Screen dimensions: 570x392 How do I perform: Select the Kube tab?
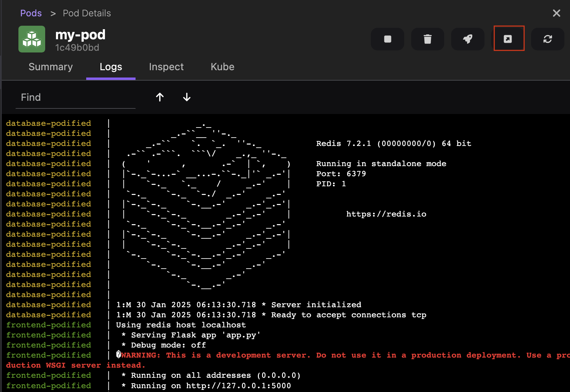tap(222, 67)
